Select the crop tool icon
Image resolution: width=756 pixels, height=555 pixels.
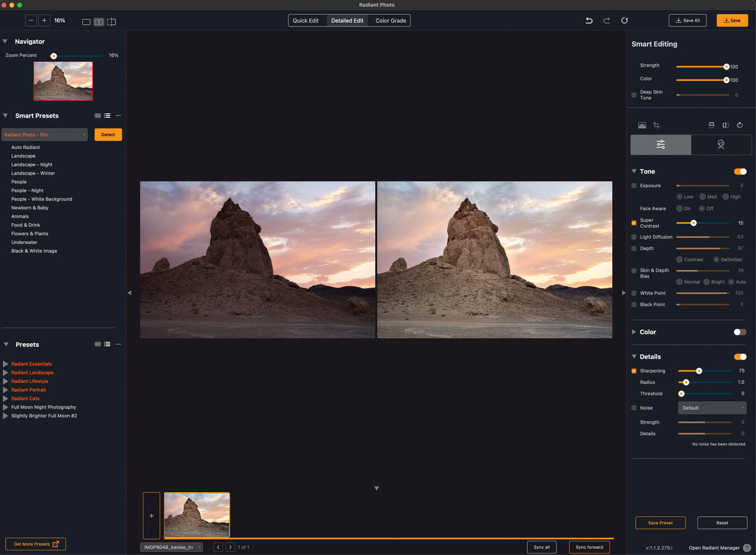[656, 125]
